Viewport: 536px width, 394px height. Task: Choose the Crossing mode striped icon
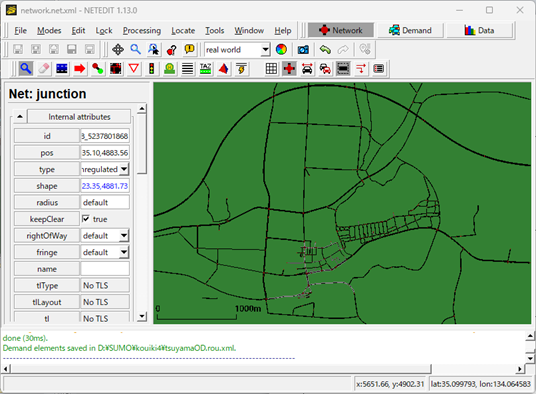[187, 69]
